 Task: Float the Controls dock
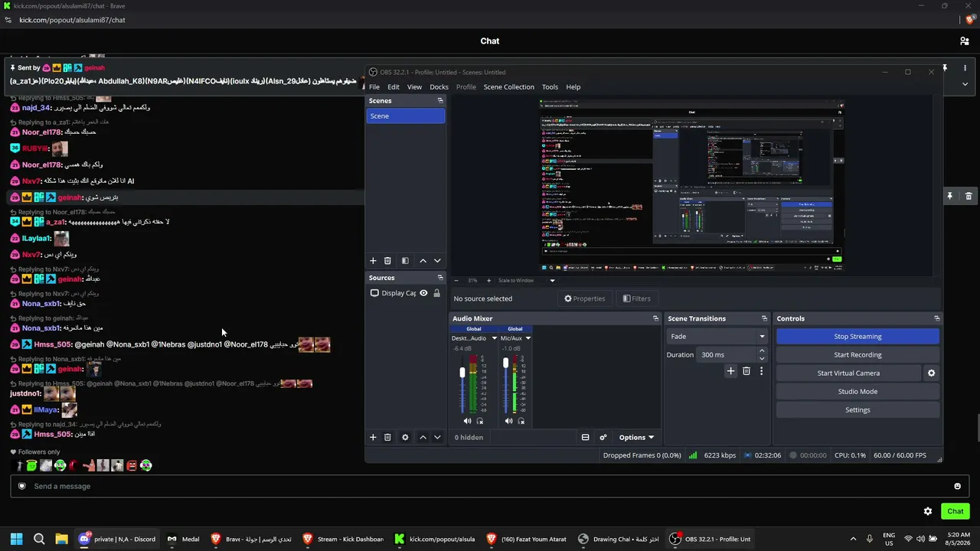(936, 318)
